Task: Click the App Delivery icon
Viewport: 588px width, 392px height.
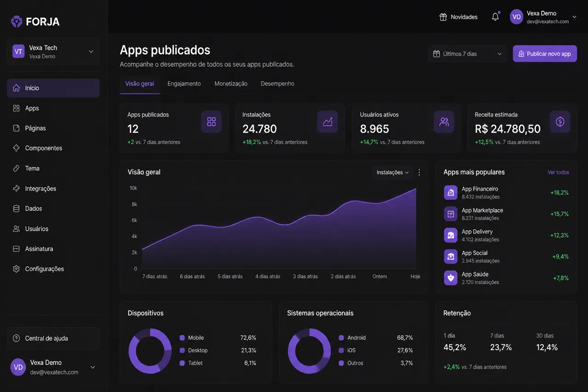Action: click(451, 235)
